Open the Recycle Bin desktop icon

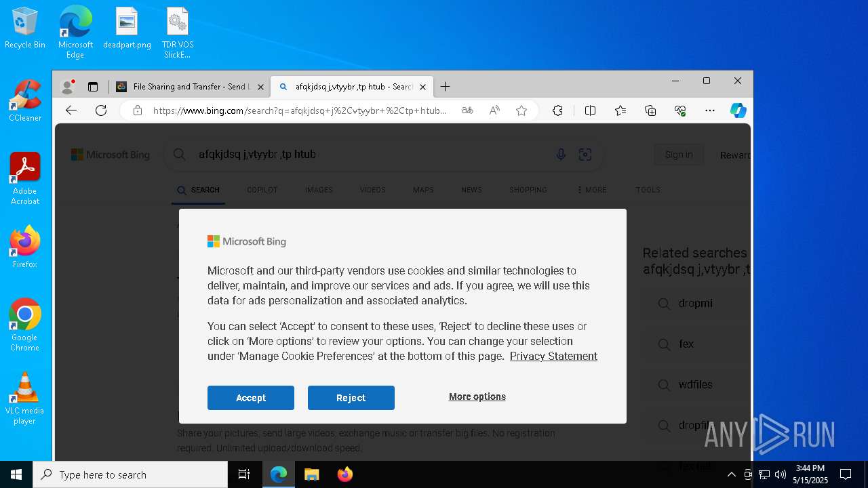pos(25,28)
